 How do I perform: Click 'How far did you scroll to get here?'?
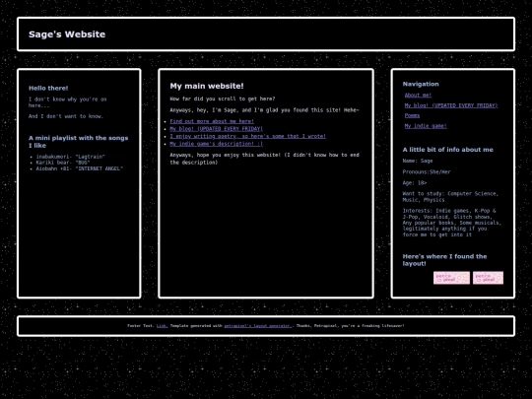tap(223, 99)
